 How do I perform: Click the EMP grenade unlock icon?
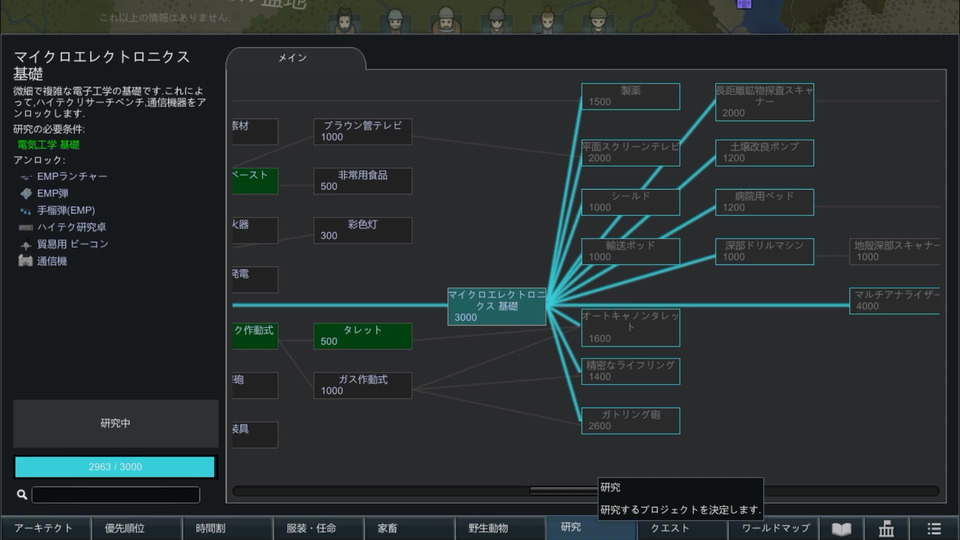(25, 211)
